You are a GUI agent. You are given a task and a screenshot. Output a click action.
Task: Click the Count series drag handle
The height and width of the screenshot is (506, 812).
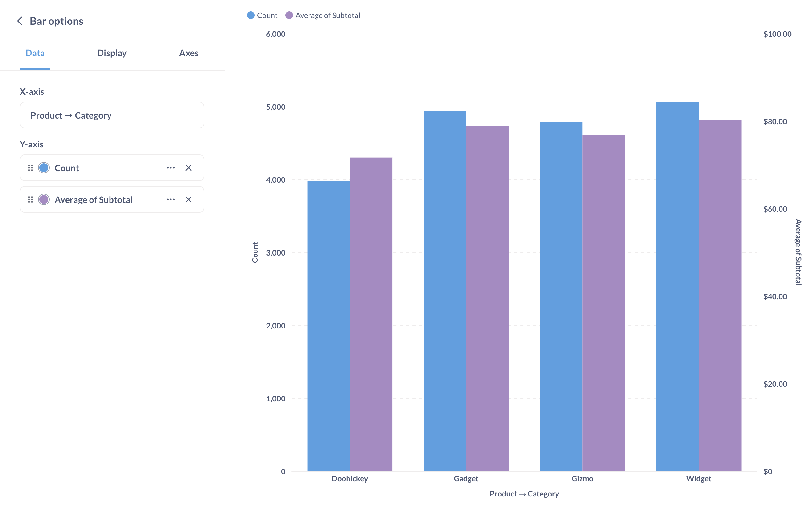click(30, 168)
